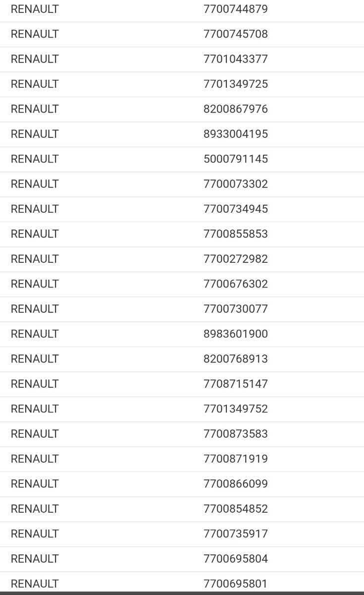
Task: Click RENAULT beside 7701349725
Action: (35, 84)
